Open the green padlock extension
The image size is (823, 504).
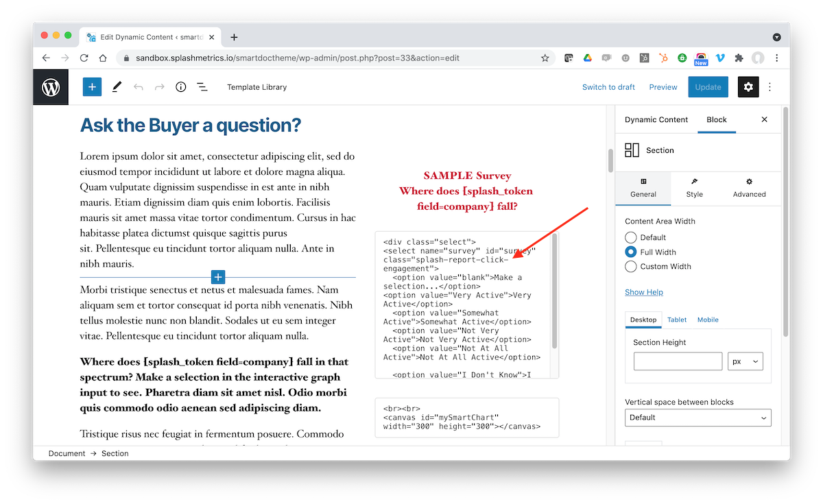coord(682,58)
